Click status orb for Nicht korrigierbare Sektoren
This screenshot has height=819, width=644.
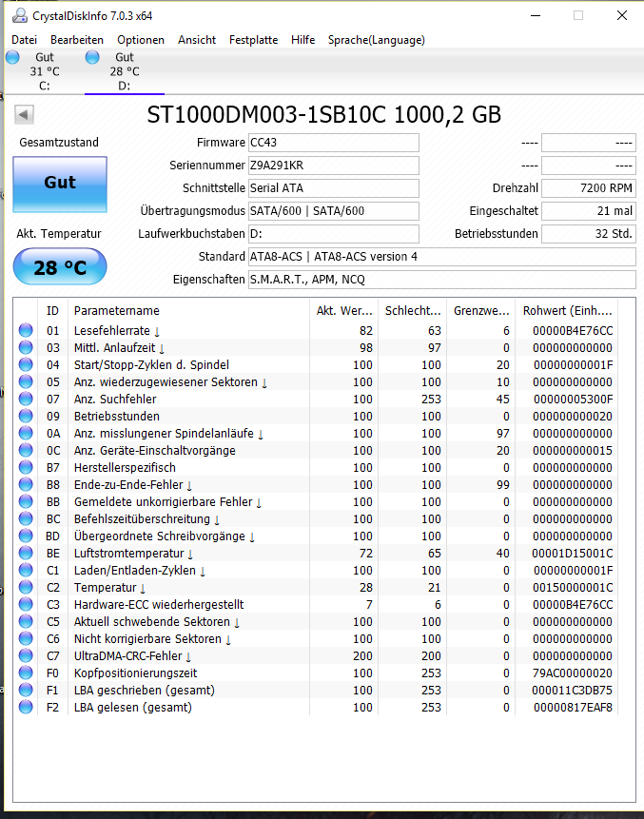(26, 639)
